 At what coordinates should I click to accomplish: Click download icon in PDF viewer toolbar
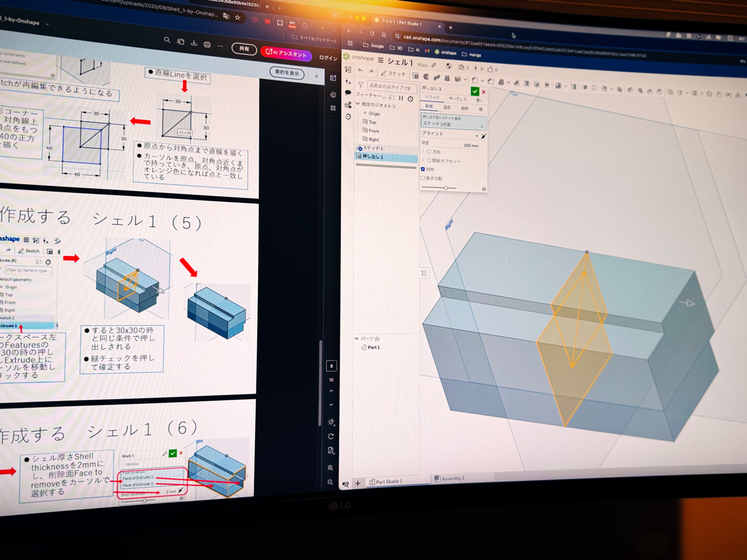pyautogui.click(x=194, y=43)
